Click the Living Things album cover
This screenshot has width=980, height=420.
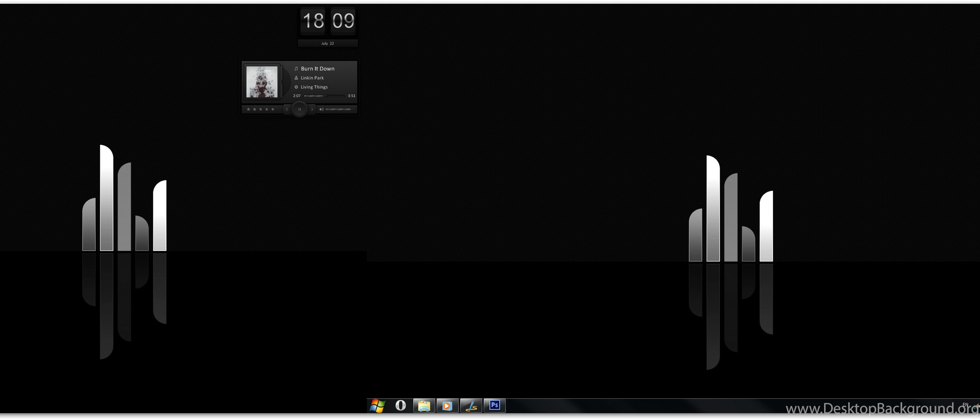pyautogui.click(x=262, y=82)
